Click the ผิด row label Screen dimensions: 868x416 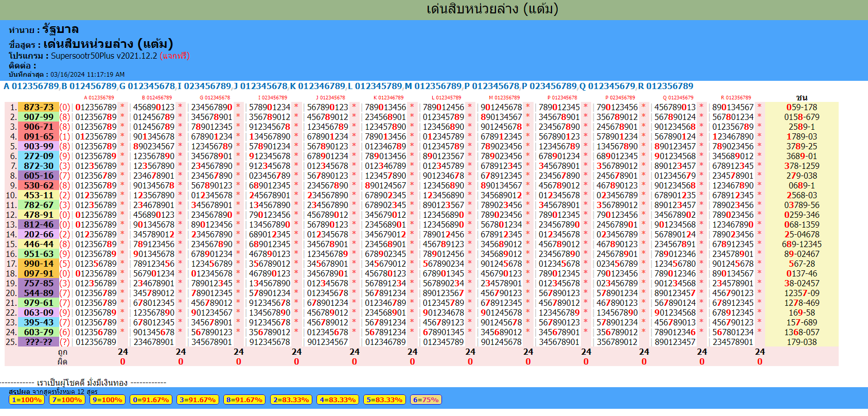63,362
